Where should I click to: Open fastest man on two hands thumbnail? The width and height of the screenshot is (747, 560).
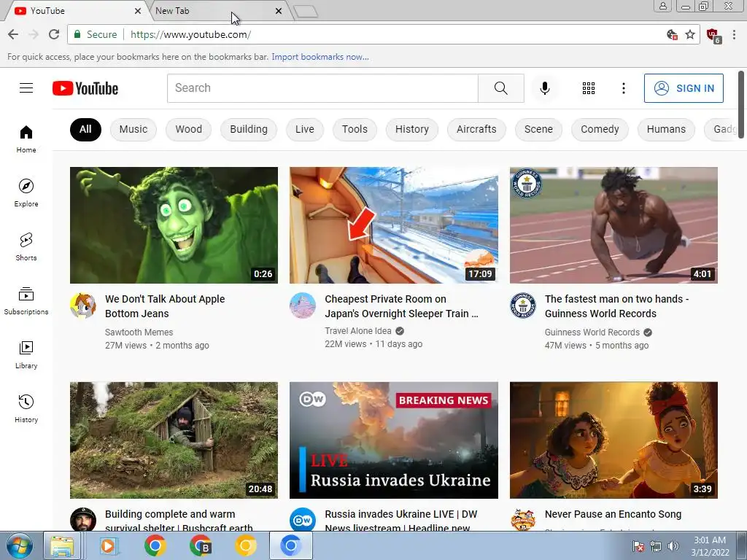click(614, 225)
